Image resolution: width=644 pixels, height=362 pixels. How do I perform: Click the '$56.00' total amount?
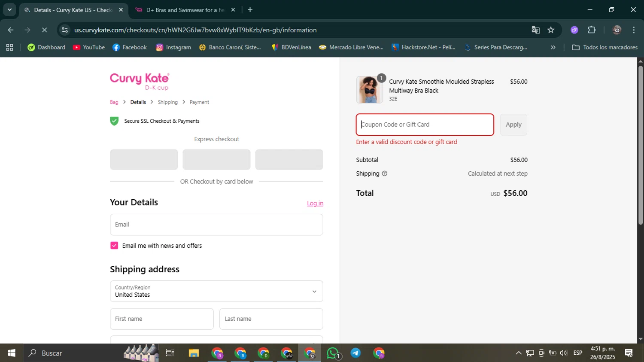(x=515, y=193)
